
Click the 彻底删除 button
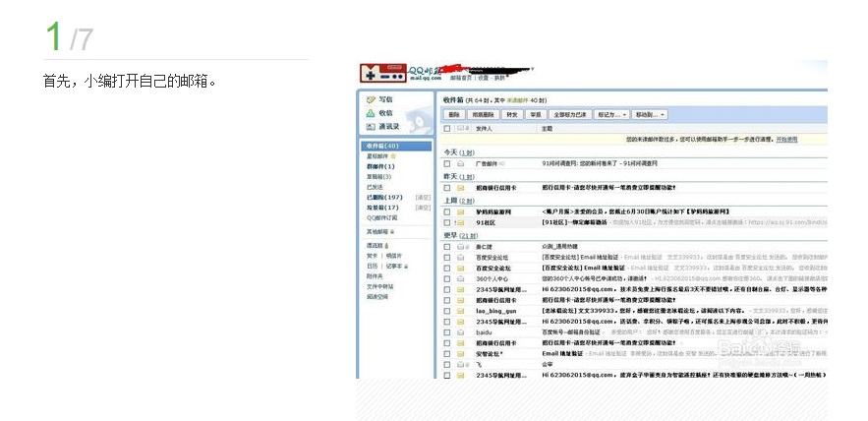(x=483, y=115)
